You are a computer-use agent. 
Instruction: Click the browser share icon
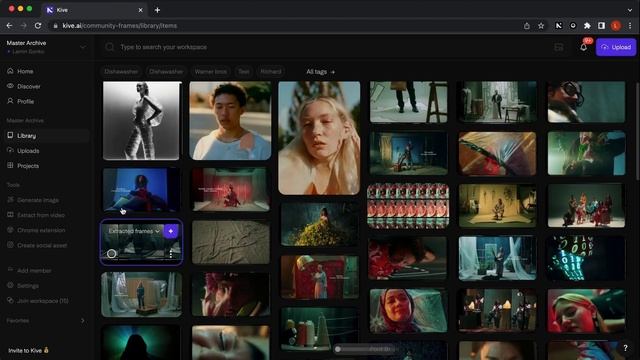tap(527, 26)
